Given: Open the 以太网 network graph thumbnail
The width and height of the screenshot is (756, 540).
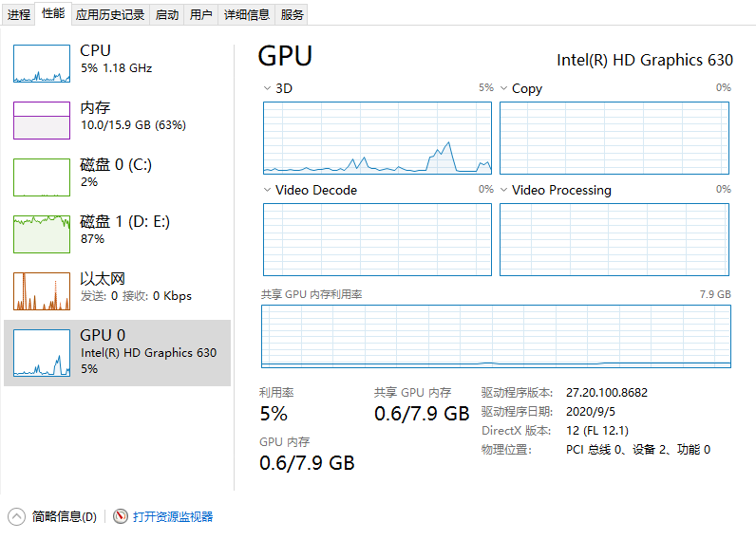Looking at the screenshot, I should 42,291.
